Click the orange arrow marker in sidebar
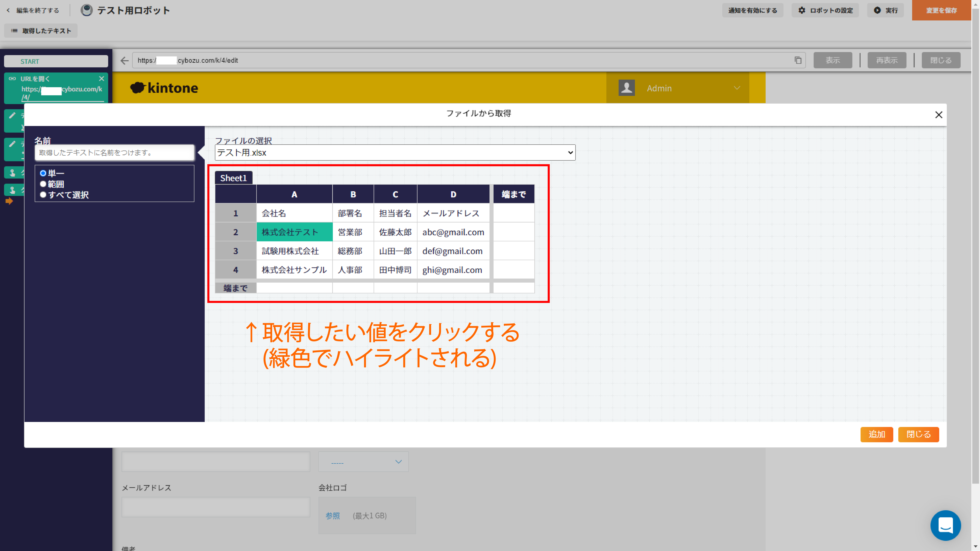Viewport: 980px width, 551px height. (9, 201)
